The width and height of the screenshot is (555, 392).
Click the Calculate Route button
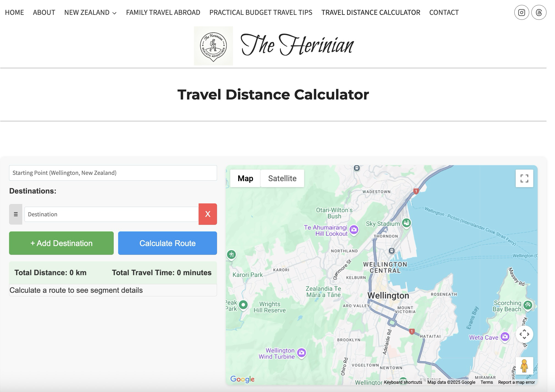[167, 243]
